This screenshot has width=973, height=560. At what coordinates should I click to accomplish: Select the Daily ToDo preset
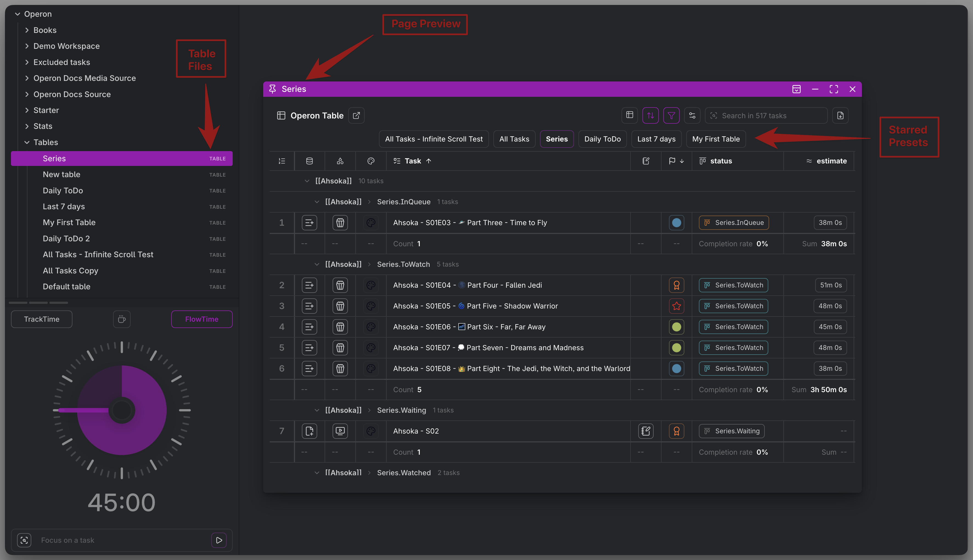tap(602, 139)
